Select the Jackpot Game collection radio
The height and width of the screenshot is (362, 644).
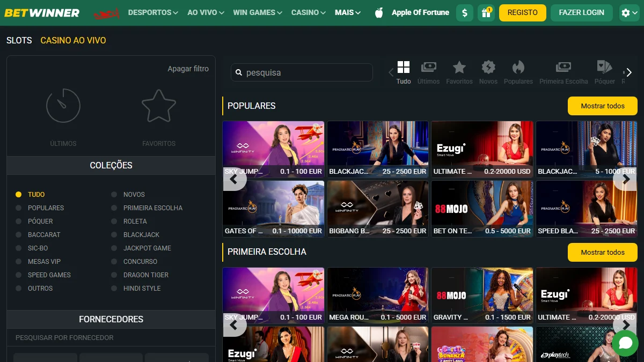tap(114, 248)
